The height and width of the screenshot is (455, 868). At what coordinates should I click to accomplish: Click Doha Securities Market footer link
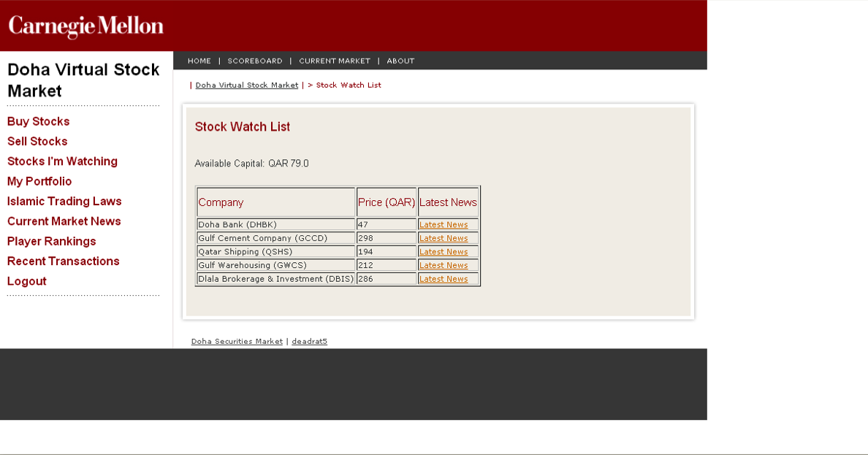[x=237, y=342]
